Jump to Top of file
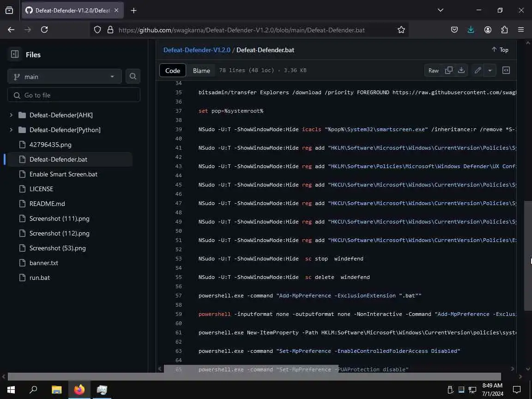The width and height of the screenshot is (532, 399). pos(500,50)
